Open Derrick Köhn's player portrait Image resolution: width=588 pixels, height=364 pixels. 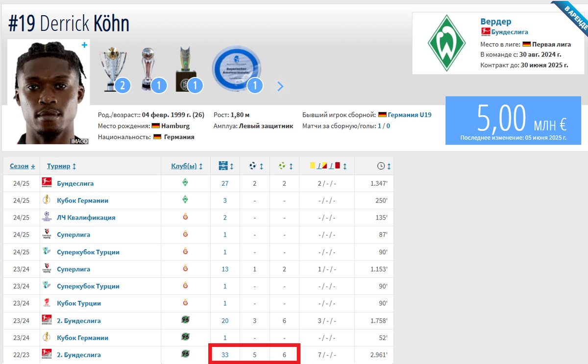[49, 92]
